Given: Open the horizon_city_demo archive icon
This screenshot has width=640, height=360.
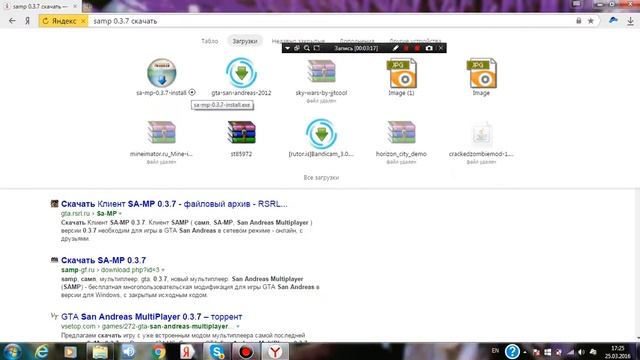Looking at the screenshot, I should 401,133.
